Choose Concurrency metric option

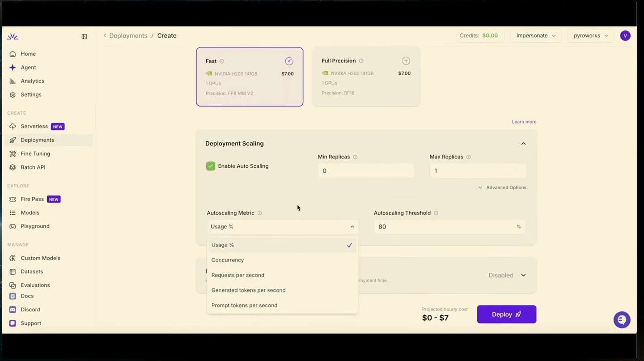click(x=282, y=260)
